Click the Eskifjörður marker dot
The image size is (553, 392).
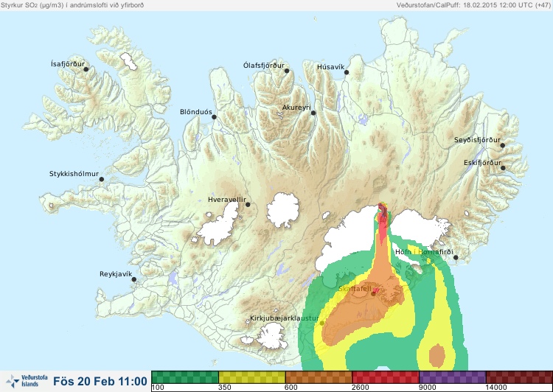click(x=503, y=168)
